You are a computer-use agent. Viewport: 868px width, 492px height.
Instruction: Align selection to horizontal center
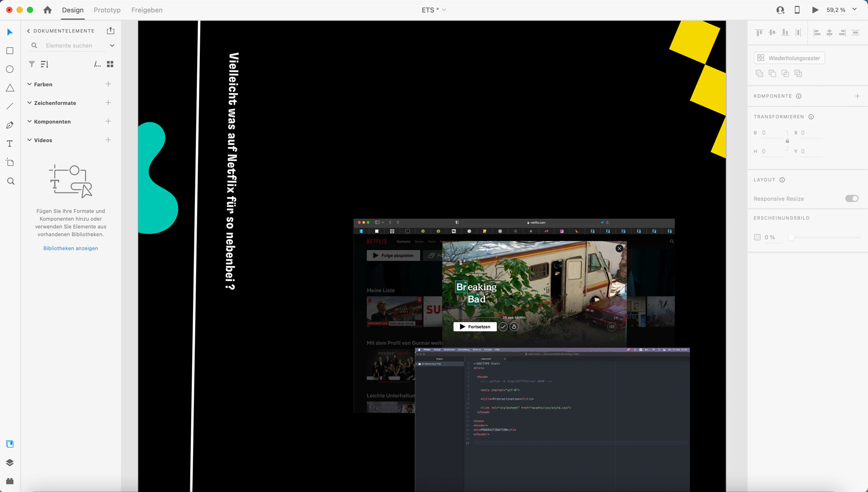pyautogui.click(x=829, y=33)
